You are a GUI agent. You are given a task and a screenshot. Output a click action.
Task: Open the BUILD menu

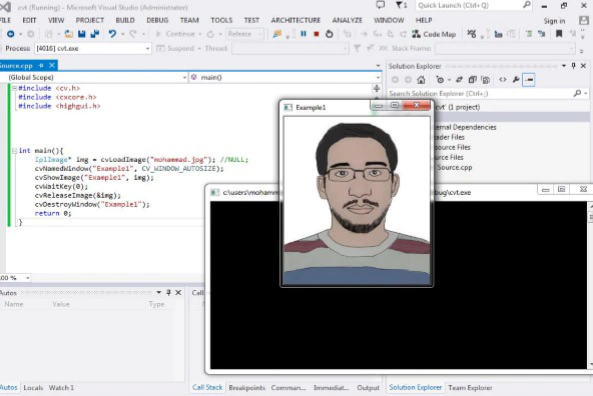click(x=125, y=20)
